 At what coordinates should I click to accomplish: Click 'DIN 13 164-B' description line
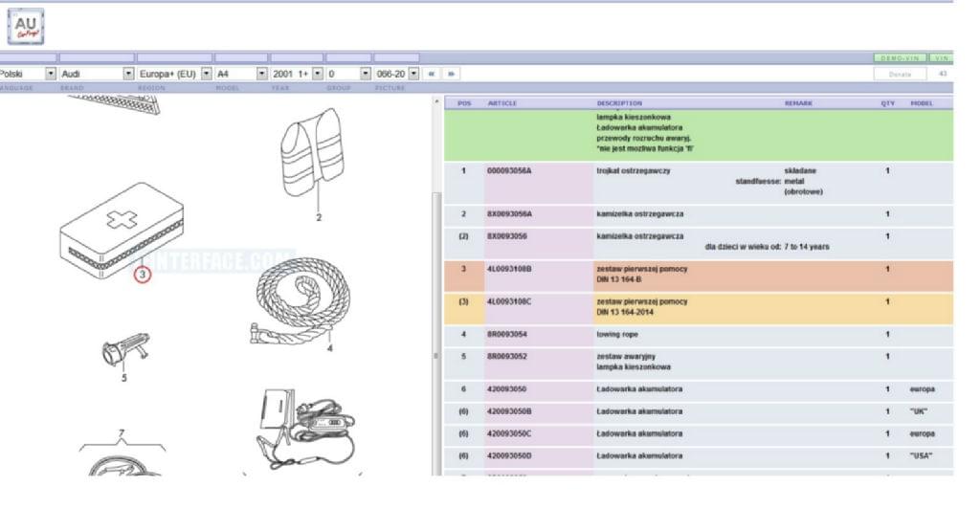pyautogui.click(x=619, y=279)
